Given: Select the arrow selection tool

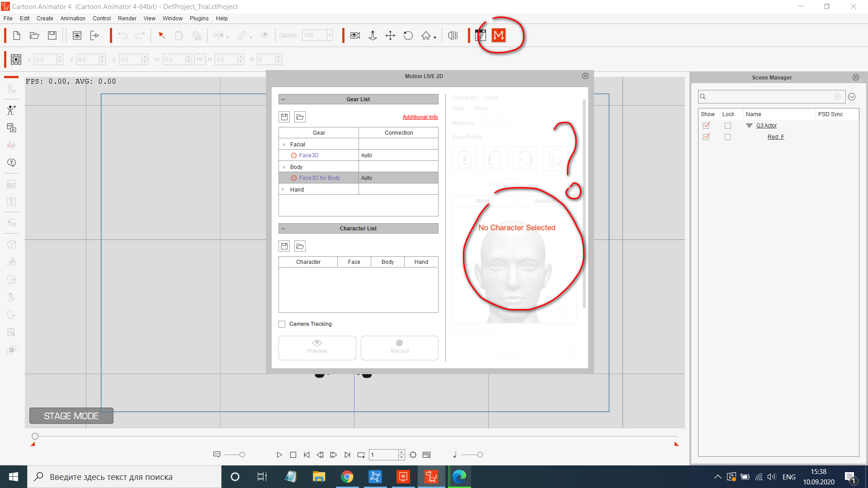Looking at the screenshot, I should point(161,35).
